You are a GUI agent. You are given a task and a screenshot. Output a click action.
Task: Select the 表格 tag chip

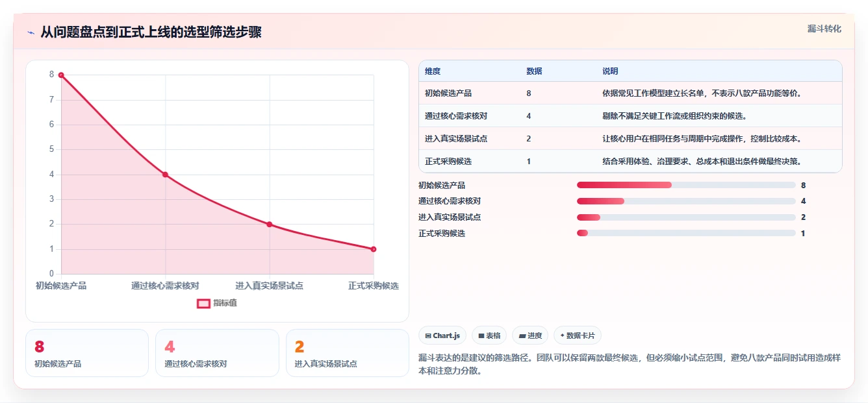point(489,336)
